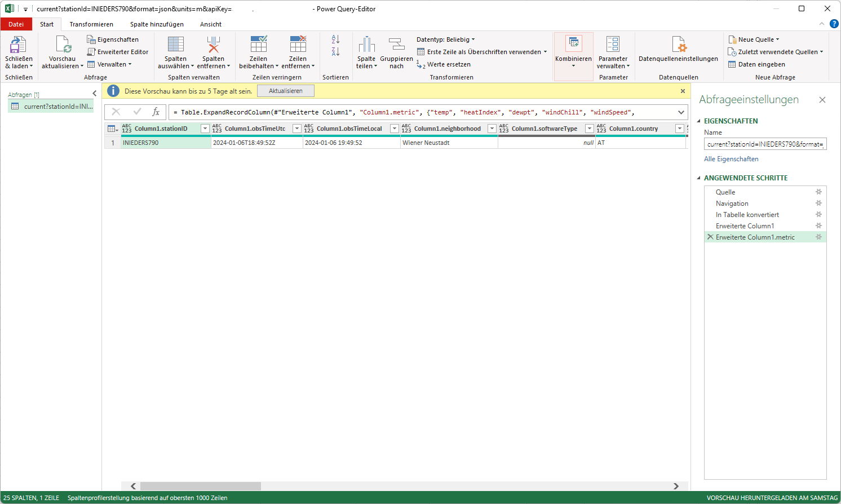Click the Spalte teilen icon
The height and width of the screenshot is (504, 841).
pos(366,45)
